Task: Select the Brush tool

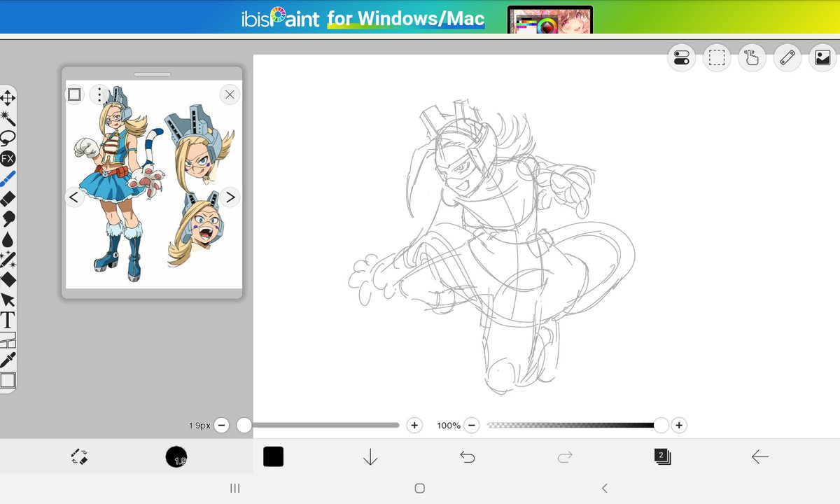Action: [7, 179]
